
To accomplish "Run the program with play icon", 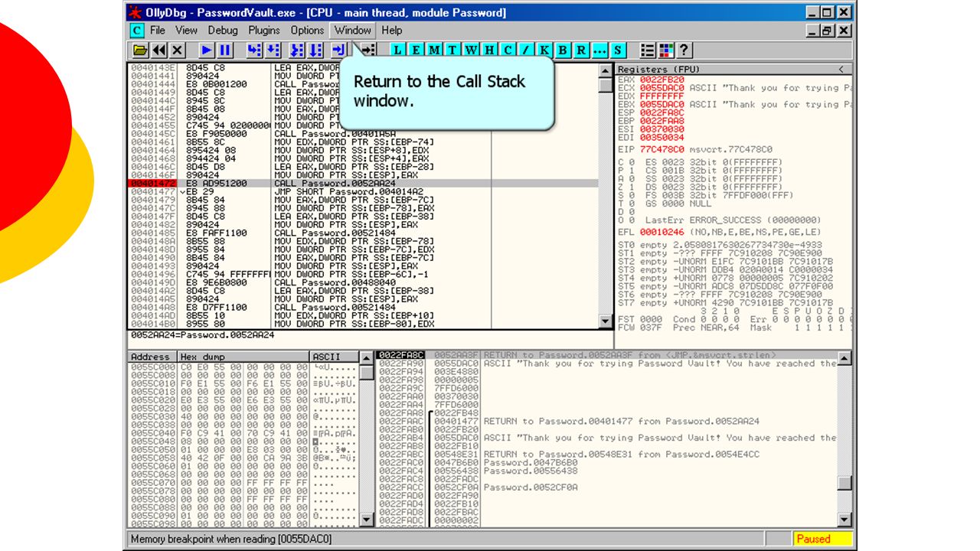I will (206, 50).
